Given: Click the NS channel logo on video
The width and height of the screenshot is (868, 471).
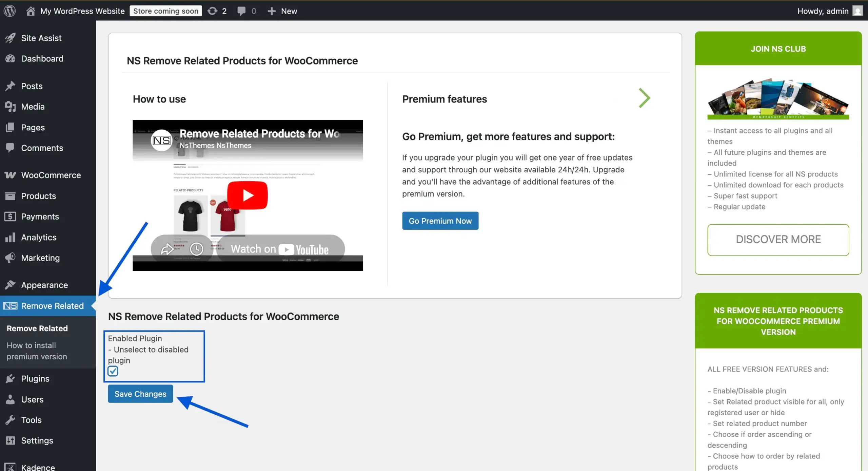Looking at the screenshot, I should [161, 140].
